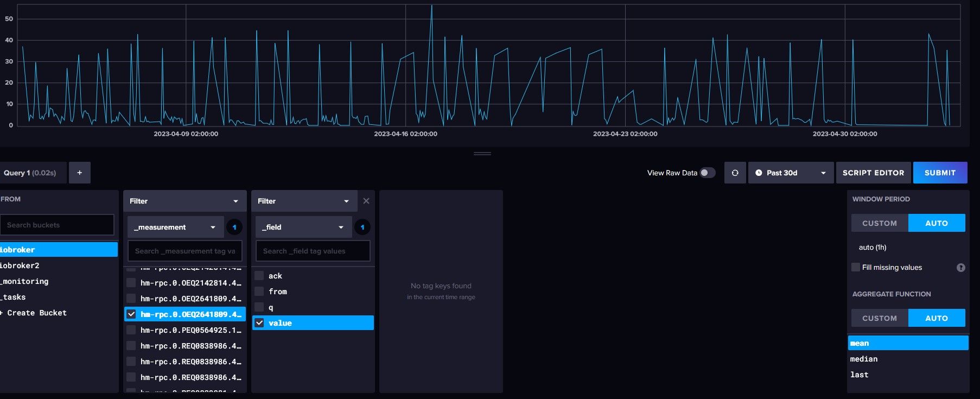Click the clock icon in the time range selector
Image resolution: width=980 pixels, height=399 pixels.
759,173
